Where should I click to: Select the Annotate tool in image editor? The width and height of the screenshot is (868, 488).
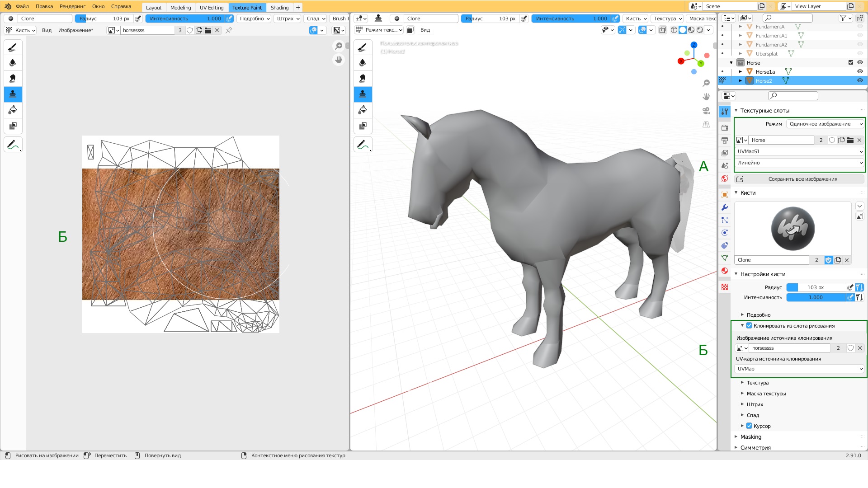tap(13, 145)
